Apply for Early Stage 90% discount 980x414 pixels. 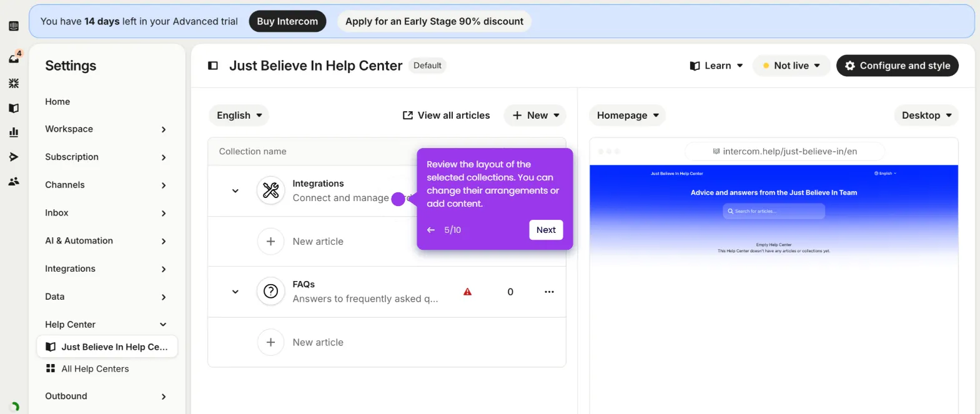tap(434, 21)
